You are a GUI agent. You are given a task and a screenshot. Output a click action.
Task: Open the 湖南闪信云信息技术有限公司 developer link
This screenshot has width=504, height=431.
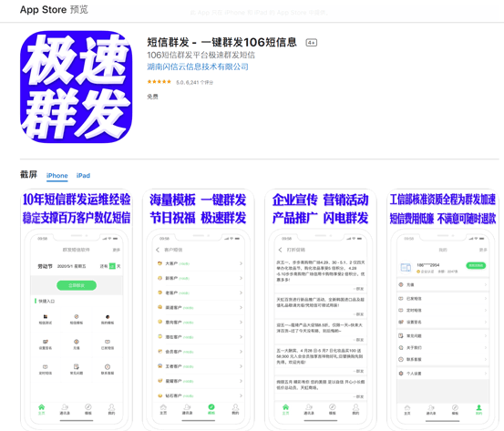point(198,67)
